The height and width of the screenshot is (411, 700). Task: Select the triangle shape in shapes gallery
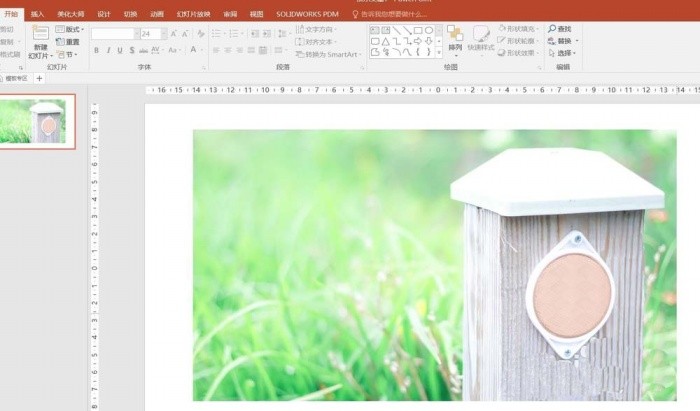386,41
